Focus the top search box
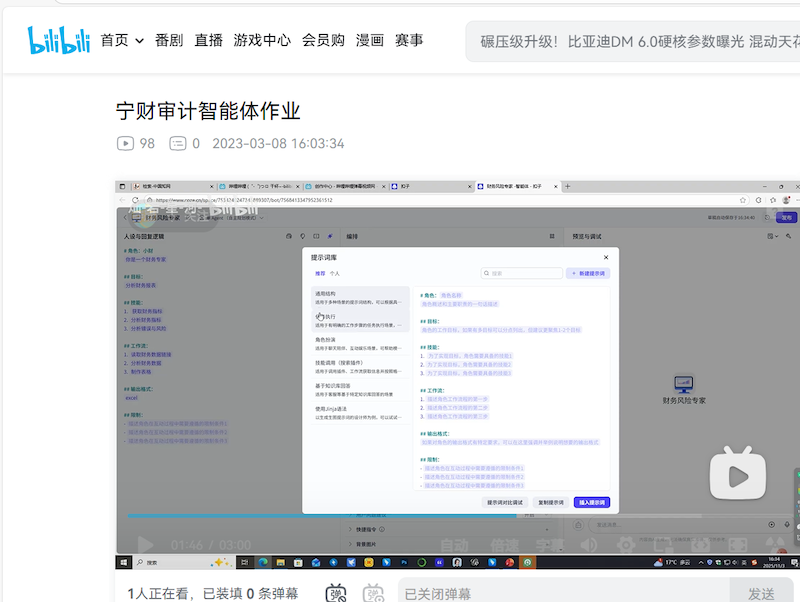The width and height of the screenshot is (800, 602). pyautogui.click(x=630, y=41)
